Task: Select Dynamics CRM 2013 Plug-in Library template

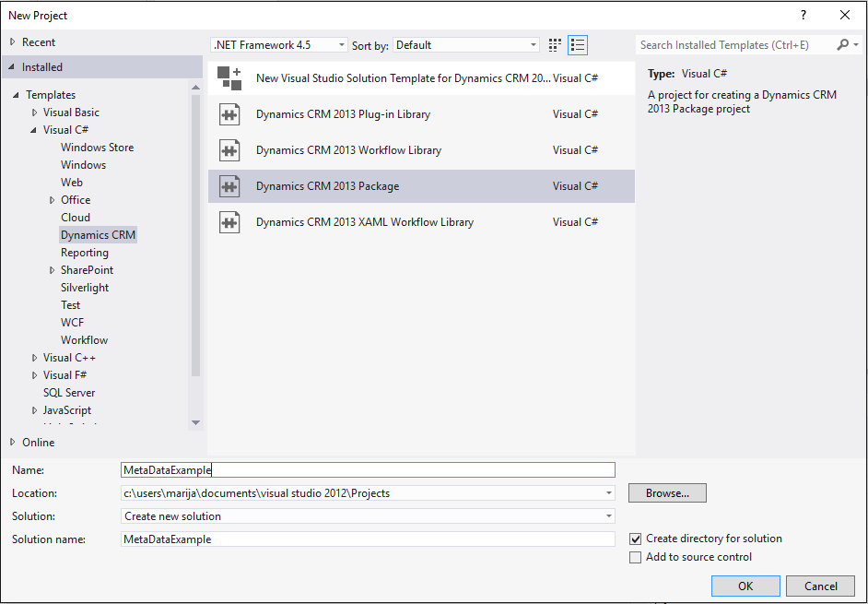Action: 421,114
